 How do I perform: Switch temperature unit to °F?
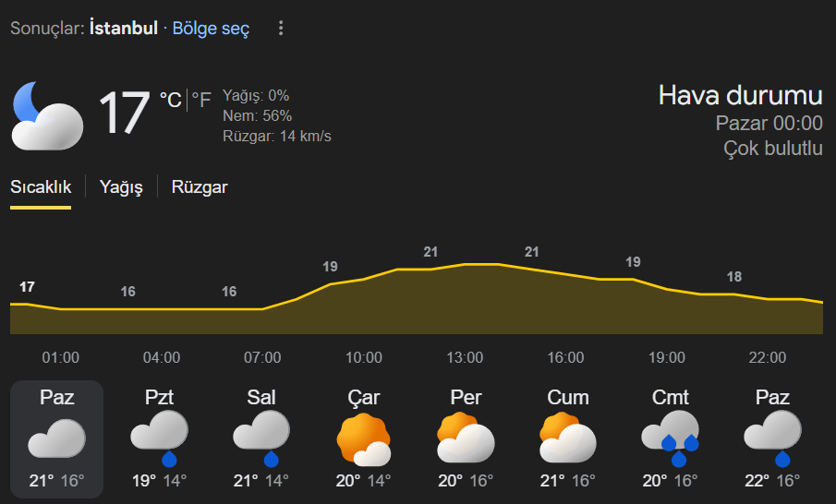201,100
